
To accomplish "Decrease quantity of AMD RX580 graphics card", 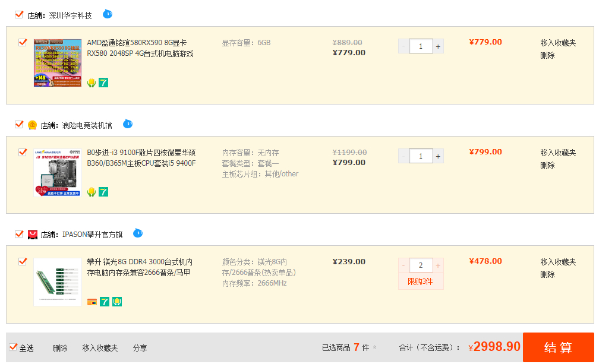I will tap(403, 46).
